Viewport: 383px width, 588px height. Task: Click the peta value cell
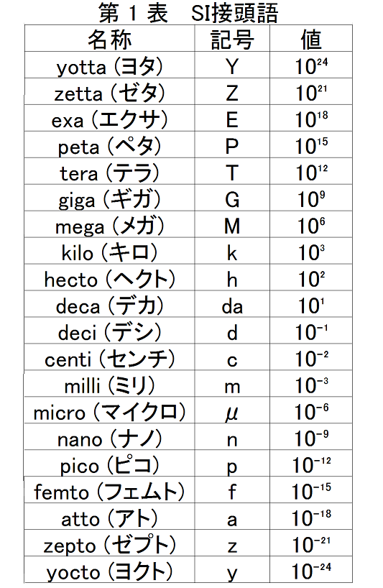click(311, 144)
